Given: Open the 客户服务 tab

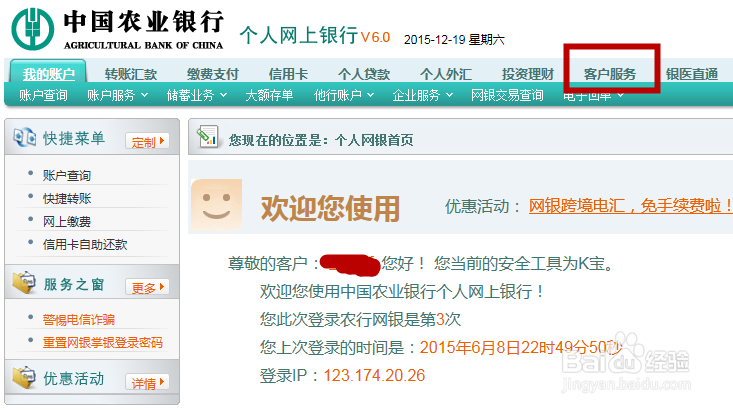Looking at the screenshot, I should coord(610,74).
